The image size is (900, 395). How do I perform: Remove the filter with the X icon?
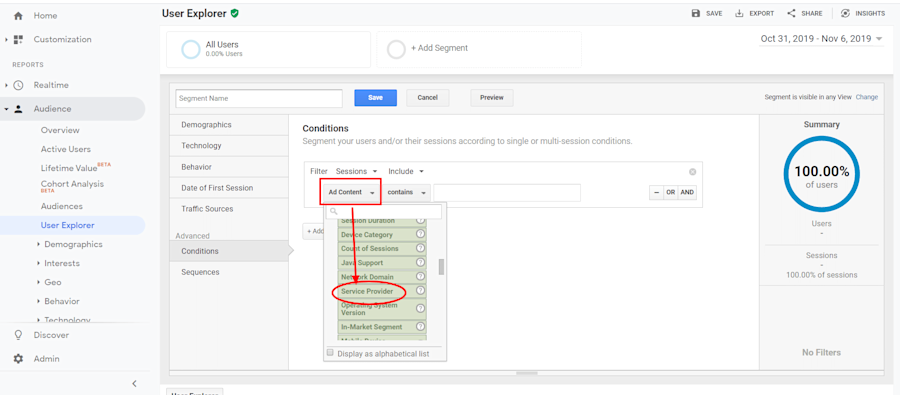tap(692, 172)
